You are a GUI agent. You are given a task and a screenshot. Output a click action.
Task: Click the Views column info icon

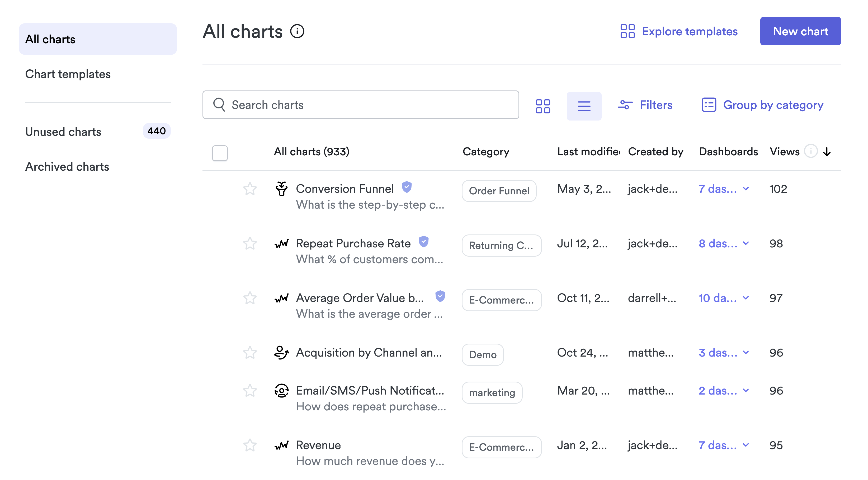(810, 151)
